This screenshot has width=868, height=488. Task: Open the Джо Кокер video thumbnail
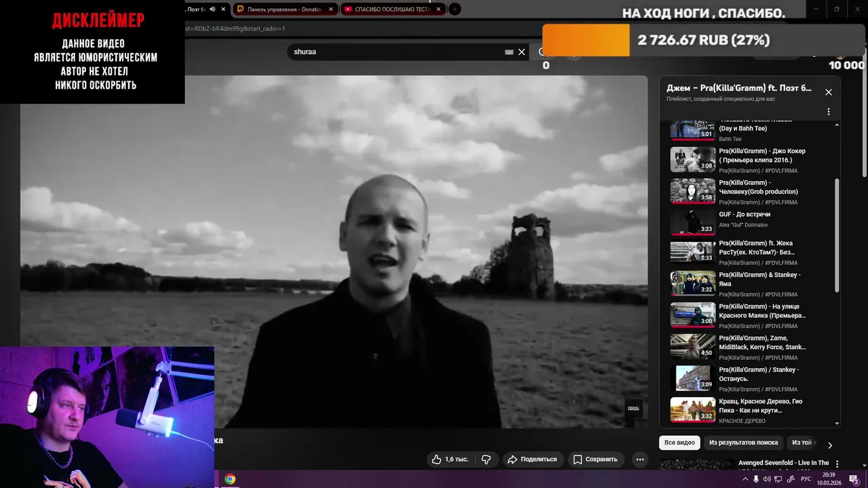click(x=692, y=159)
